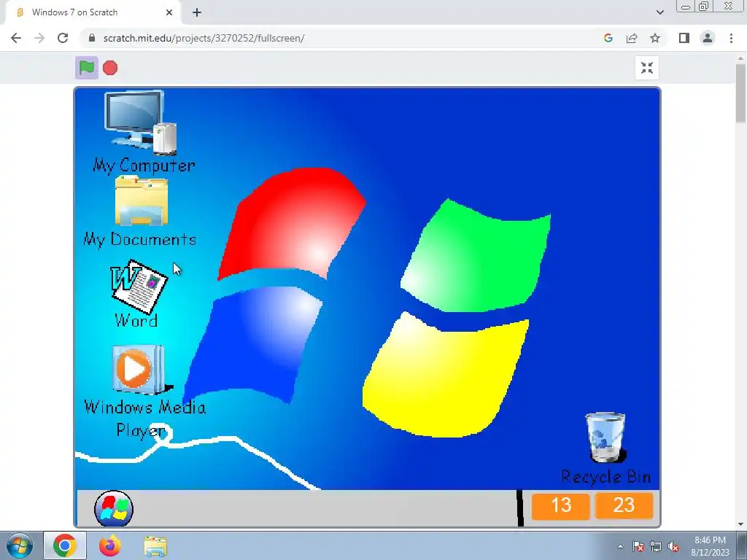Reload the Scratch project page
Screen dimensions: 747x560
[63, 38]
